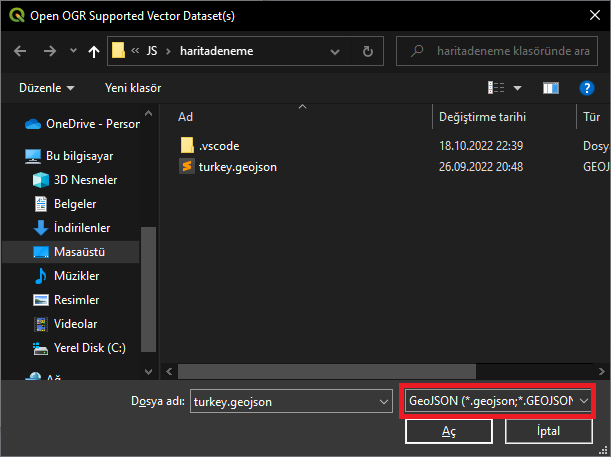Open the GeoJSON file type filter dropdown
611x457 pixels.
click(498, 401)
